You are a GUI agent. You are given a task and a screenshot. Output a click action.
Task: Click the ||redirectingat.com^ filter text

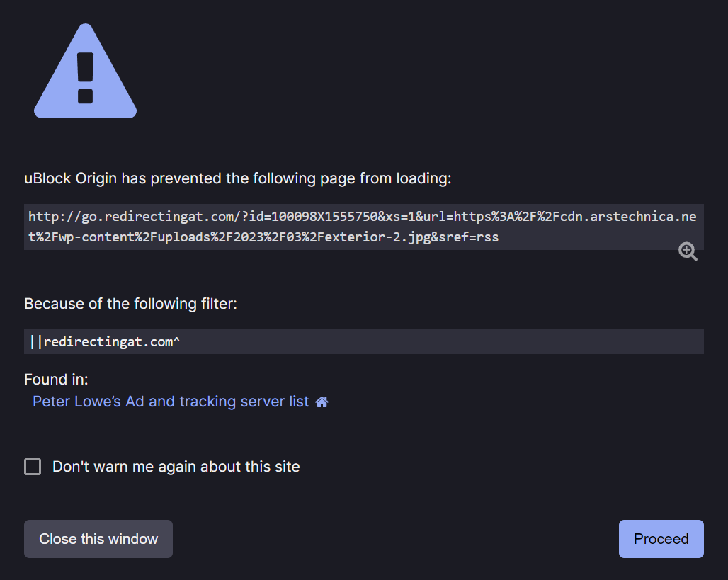106,342
